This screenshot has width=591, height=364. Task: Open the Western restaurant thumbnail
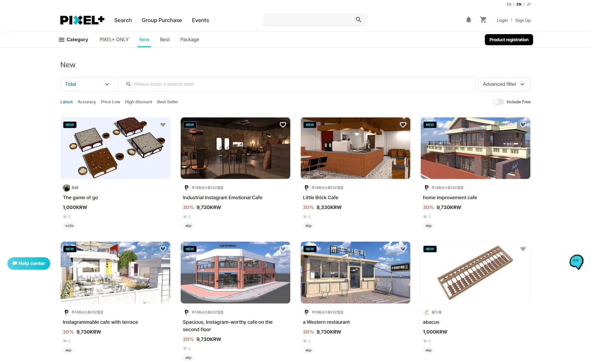tap(355, 272)
